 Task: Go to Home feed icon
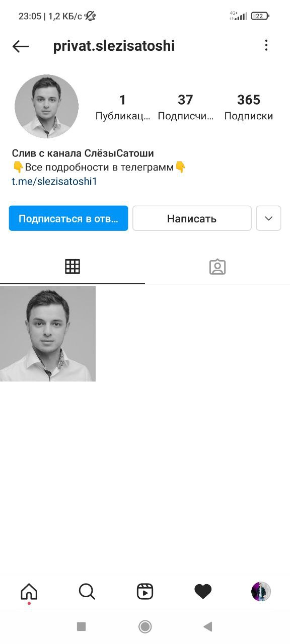click(x=29, y=592)
